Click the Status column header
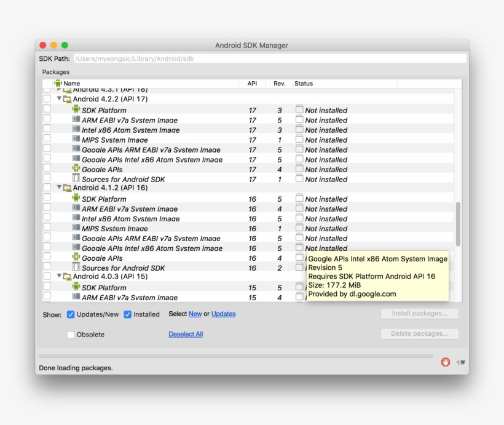 (x=345, y=83)
